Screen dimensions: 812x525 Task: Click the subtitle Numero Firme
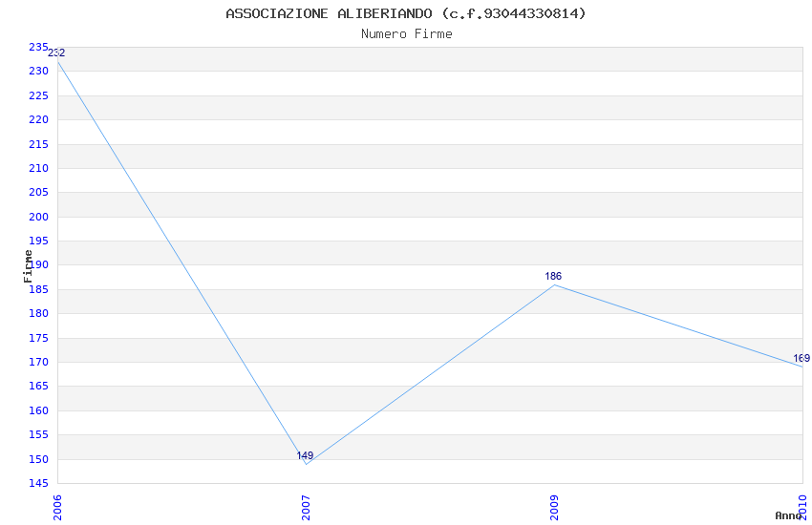(407, 34)
